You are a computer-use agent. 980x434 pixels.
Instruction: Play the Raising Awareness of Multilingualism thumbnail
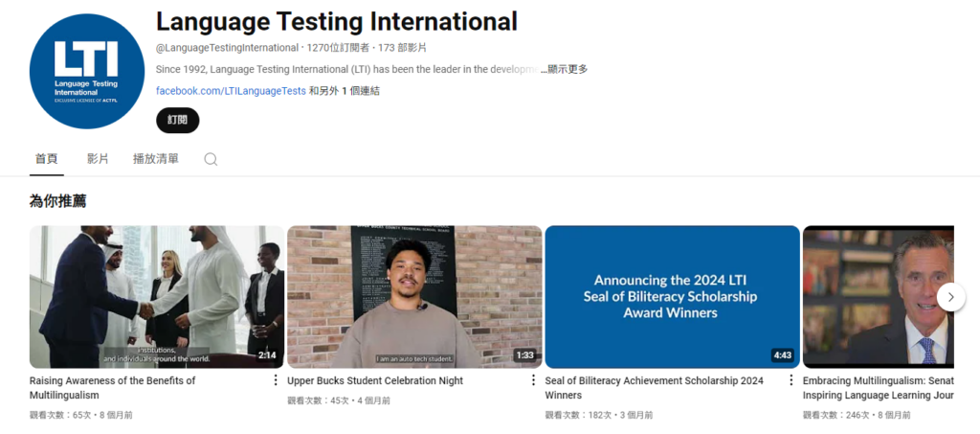pyautogui.click(x=157, y=297)
